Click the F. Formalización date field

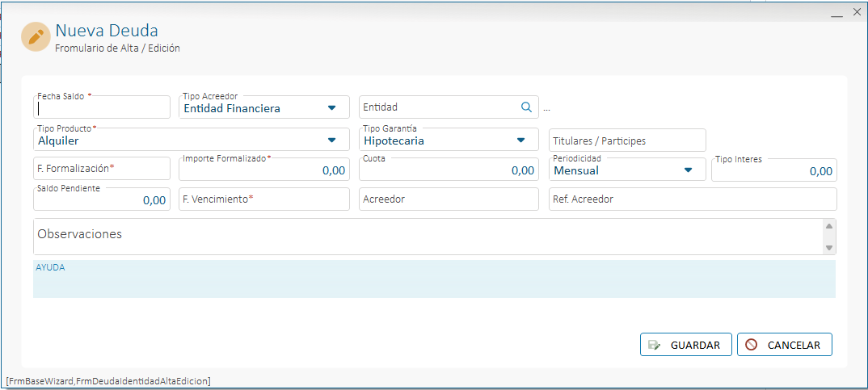coord(102,168)
